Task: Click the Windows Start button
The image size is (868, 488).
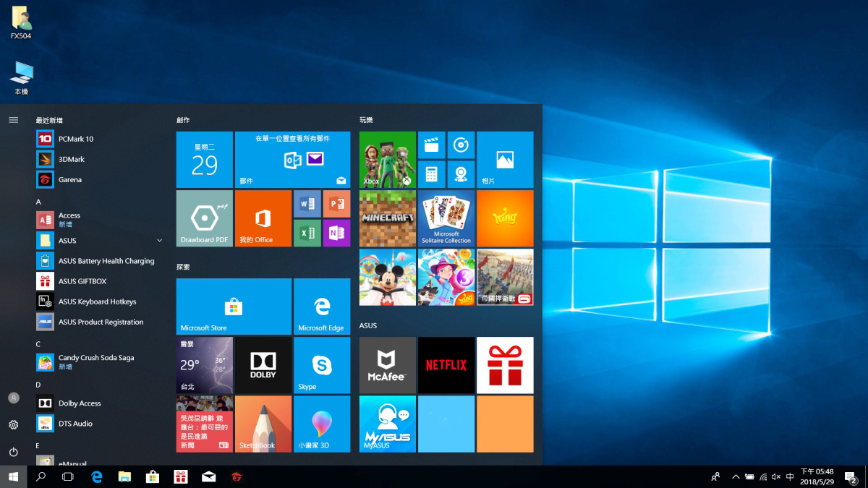Action: point(13,476)
